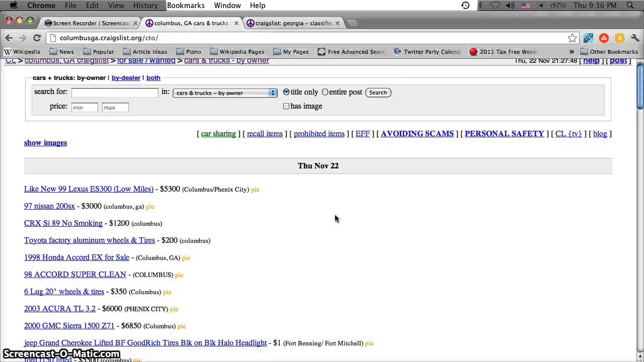Open the Wikipedia bookmark
Screen dimensions: 644x362
coord(22,51)
